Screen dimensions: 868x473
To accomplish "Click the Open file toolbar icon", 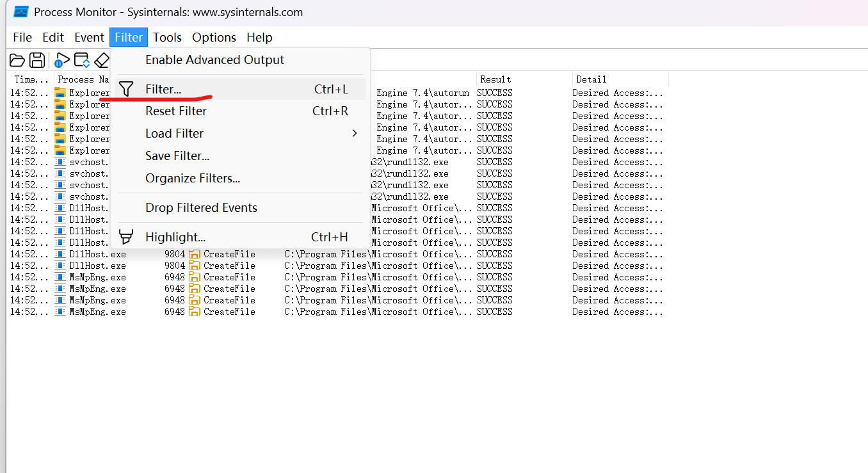I will click(17, 61).
